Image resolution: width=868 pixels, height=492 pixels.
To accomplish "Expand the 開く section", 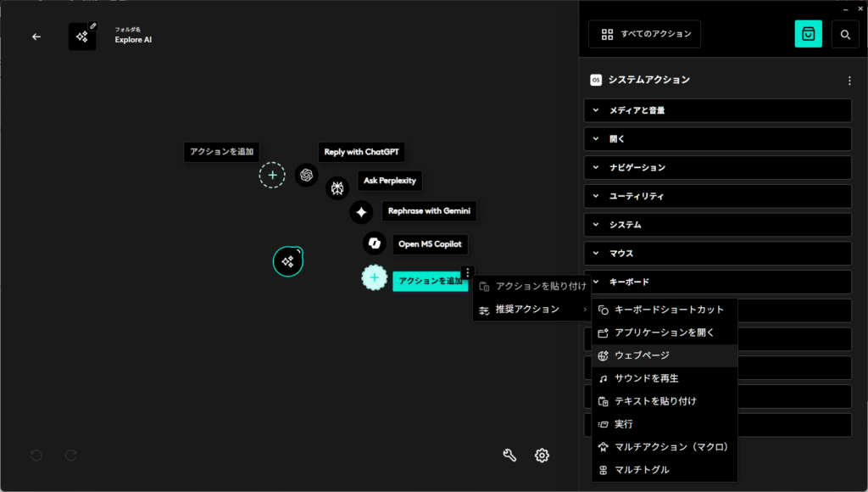I will [717, 139].
